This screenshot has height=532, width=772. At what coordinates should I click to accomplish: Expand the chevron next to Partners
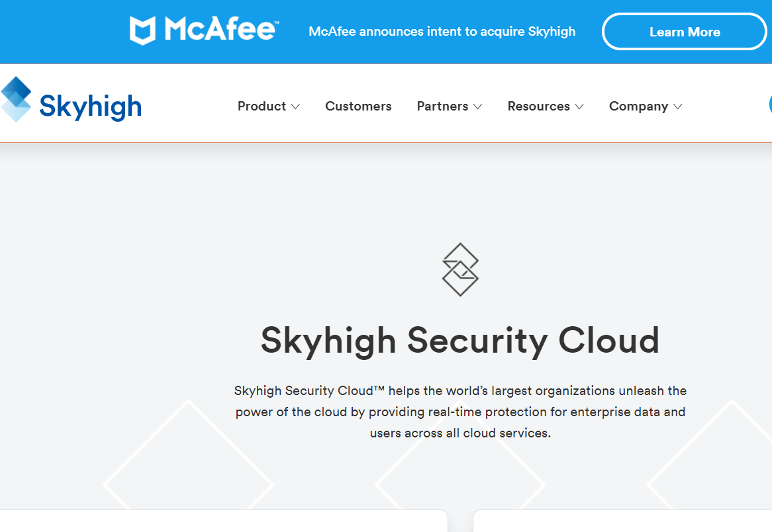coord(478,107)
